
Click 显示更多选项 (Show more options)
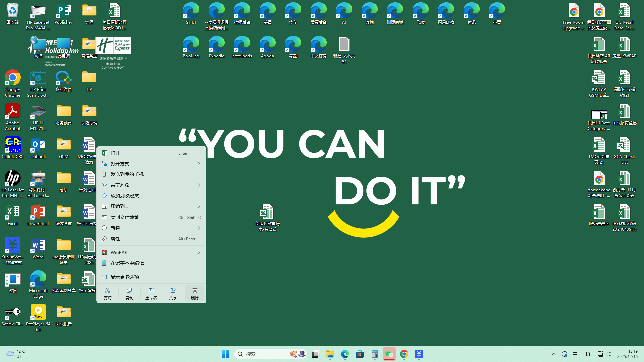point(125,277)
